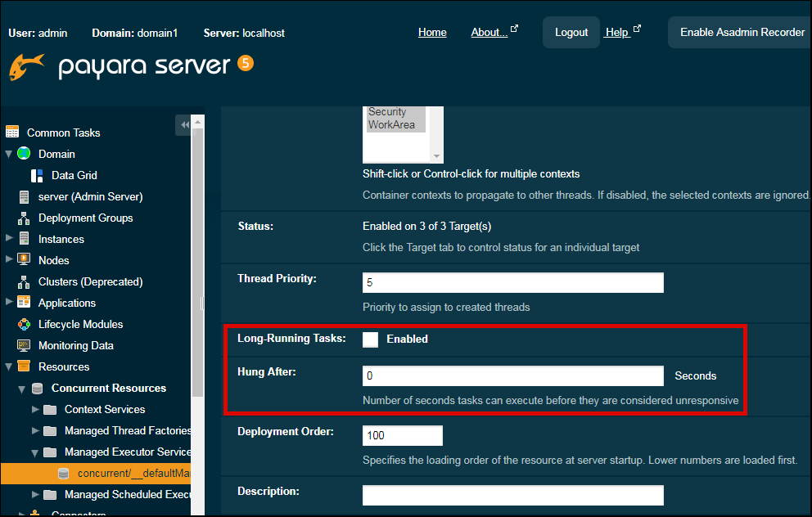Open the Home link
This screenshot has width=812, height=517.
(432, 33)
